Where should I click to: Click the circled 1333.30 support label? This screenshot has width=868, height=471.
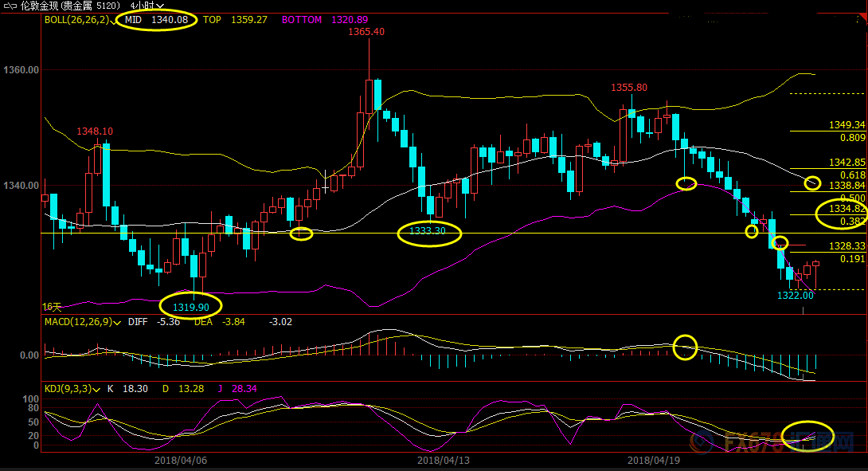pos(428,233)
